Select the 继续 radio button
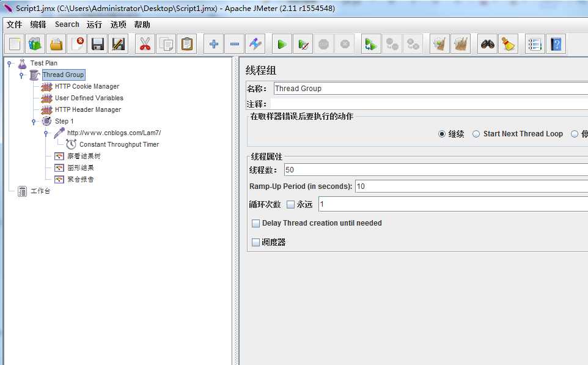The image size is (588, 365). [x=442, y=134]
